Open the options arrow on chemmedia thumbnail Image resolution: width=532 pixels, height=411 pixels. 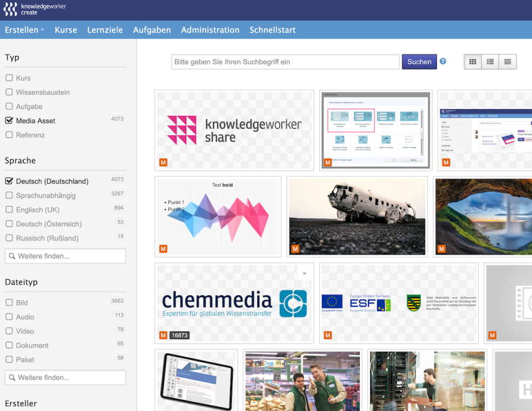(303, 273)
